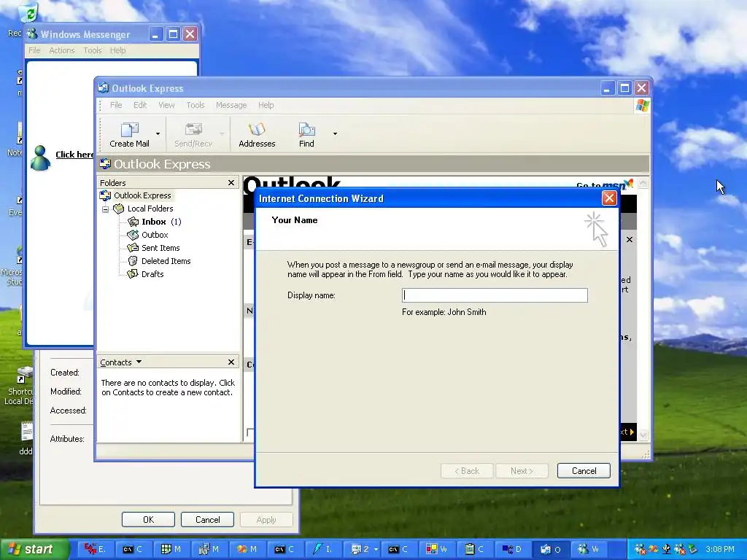Click the taskbar clock showing 3:08 PM

click(719, 550)
